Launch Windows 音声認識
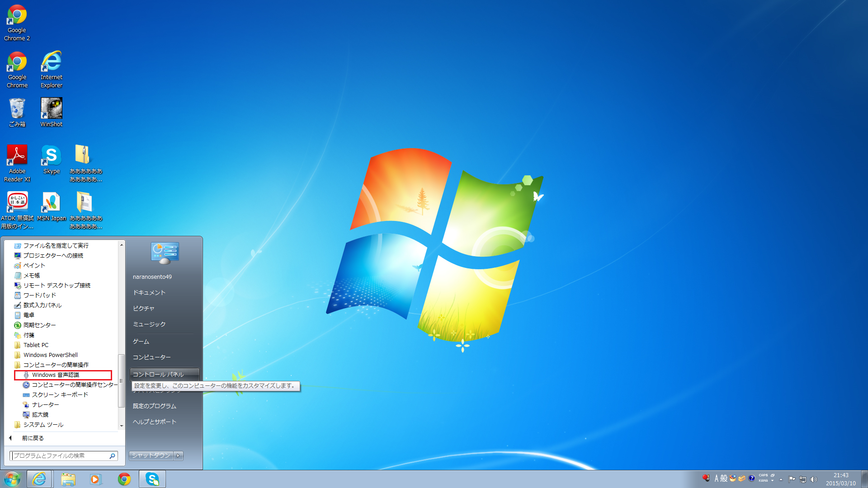The height and width of the screenshot is (488, 868). [x=63, y=375]
